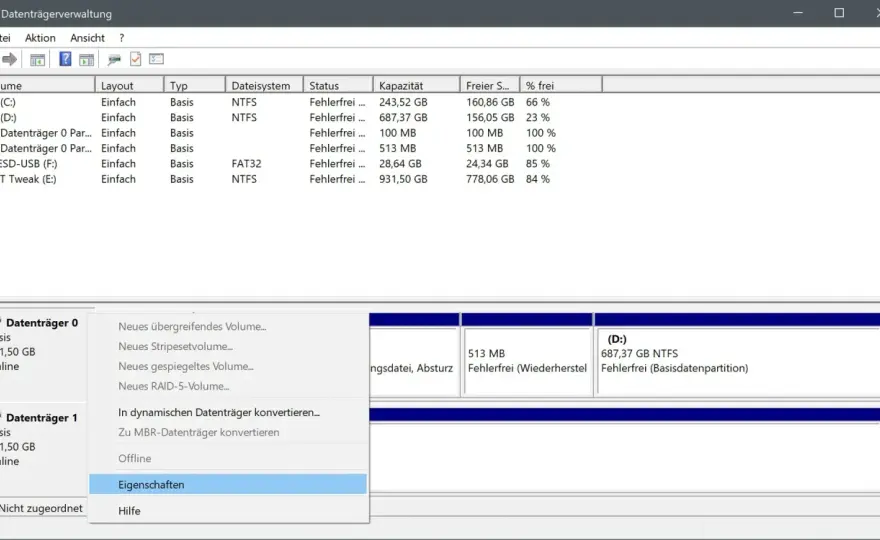Click the forward arrow toolbar icon
The height and width of the screenshot is (540, 880).
pos(9,59)
